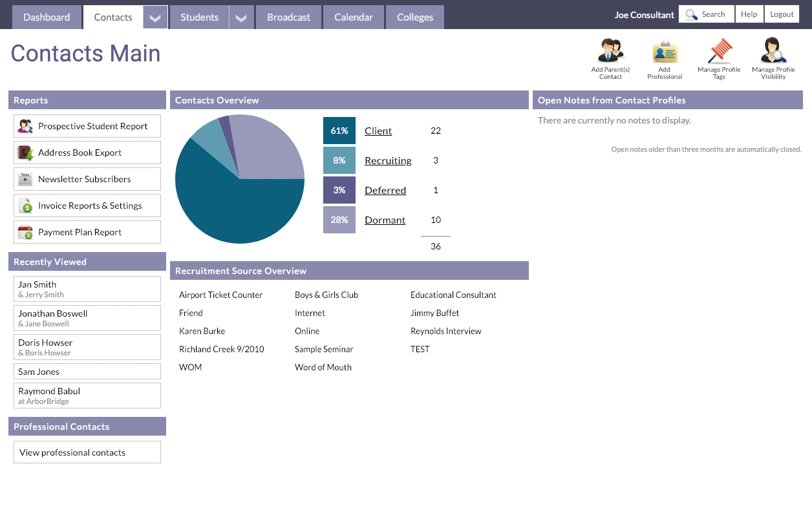Open Sam Jones recently viewed contact
Viewport: 812px width, 508px height.
point(87,372)
